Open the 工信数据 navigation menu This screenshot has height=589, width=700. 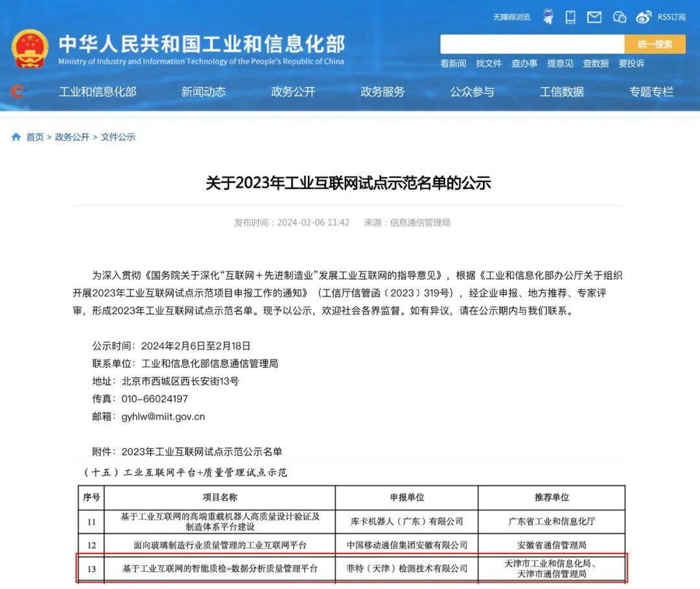[562, 91]
